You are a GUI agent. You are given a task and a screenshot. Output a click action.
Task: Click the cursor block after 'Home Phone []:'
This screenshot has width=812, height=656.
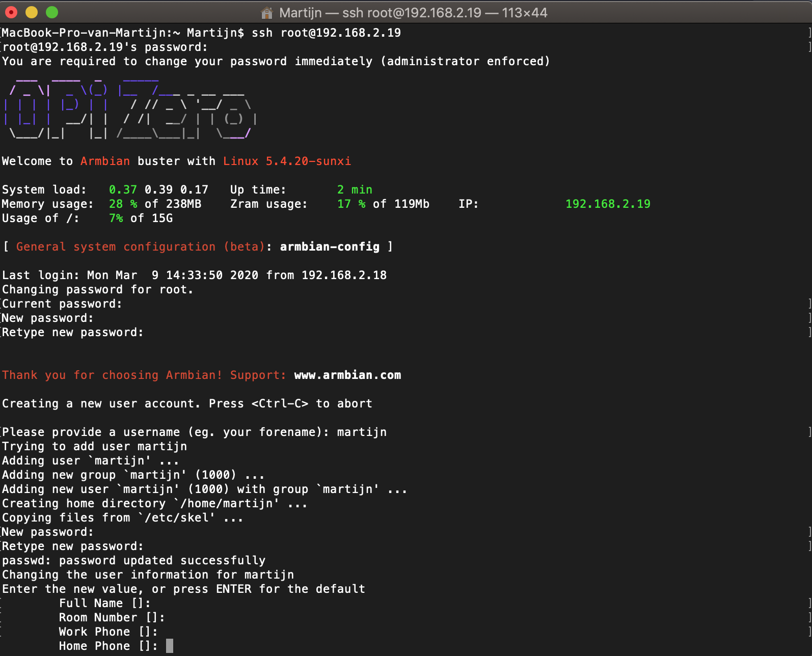[x=170, y=646]
